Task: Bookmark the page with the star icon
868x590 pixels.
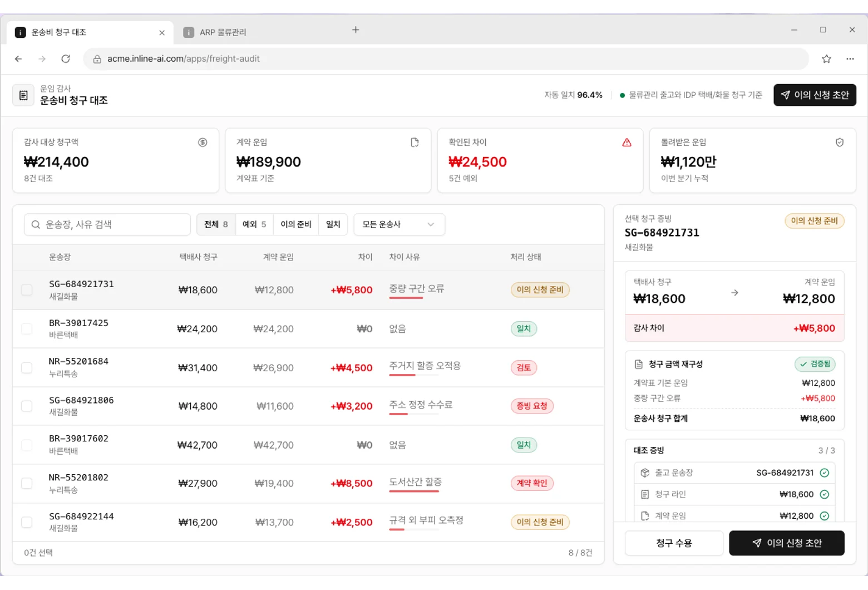Action: coord(826,59)
